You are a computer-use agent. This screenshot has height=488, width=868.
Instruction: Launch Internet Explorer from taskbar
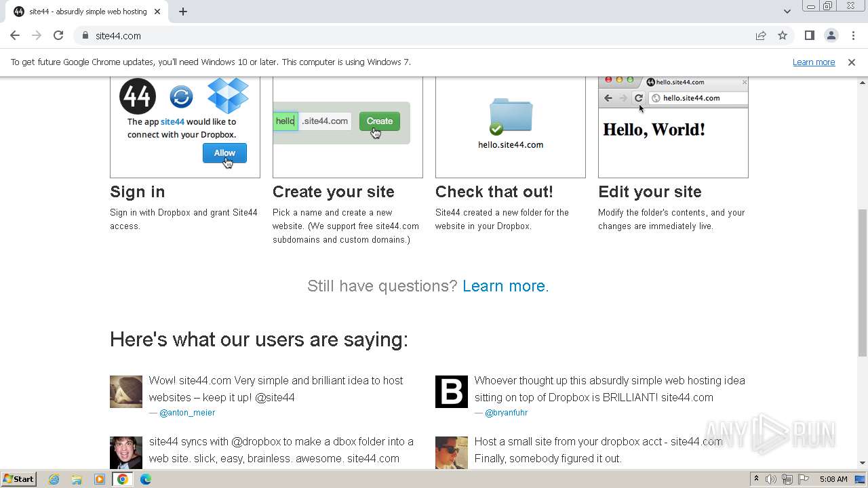click(54, 479)
